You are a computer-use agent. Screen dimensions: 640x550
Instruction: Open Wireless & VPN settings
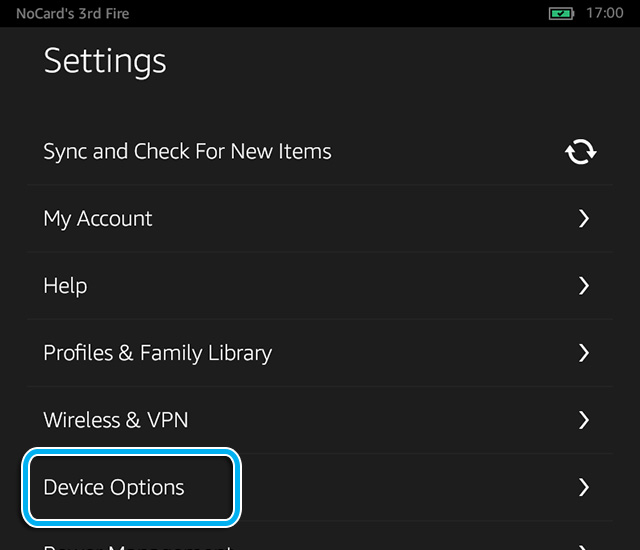coord(320,420)
